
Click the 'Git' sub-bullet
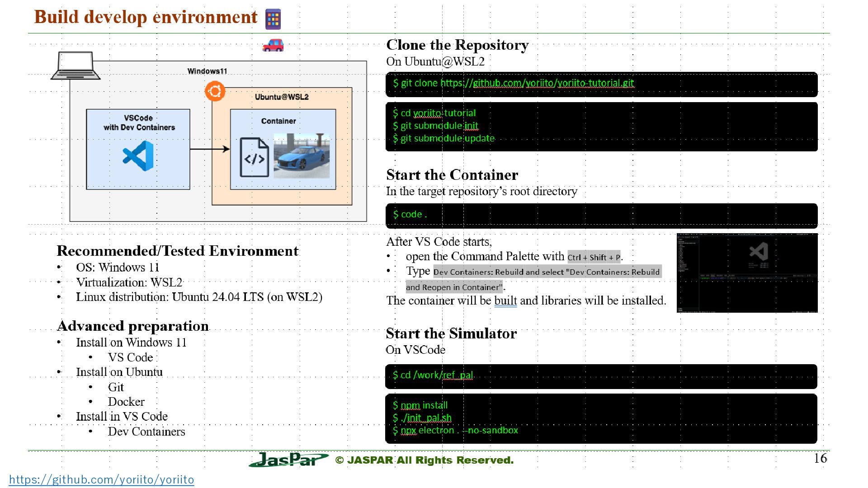[x=116, y=387]
